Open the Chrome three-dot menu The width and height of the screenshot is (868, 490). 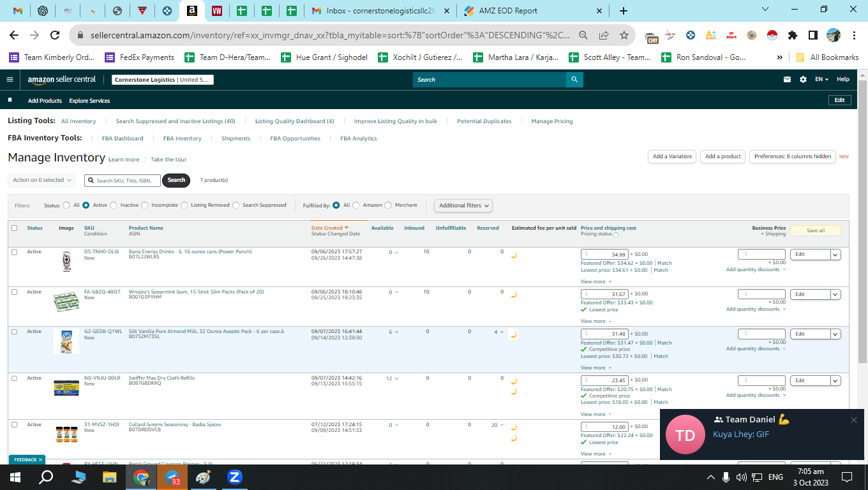(x=853, y=35)
